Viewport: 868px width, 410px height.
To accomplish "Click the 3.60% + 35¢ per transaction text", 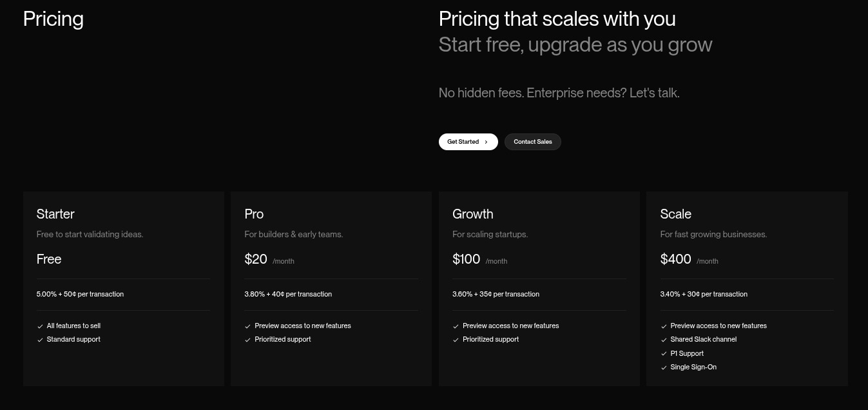I will 496,294.
